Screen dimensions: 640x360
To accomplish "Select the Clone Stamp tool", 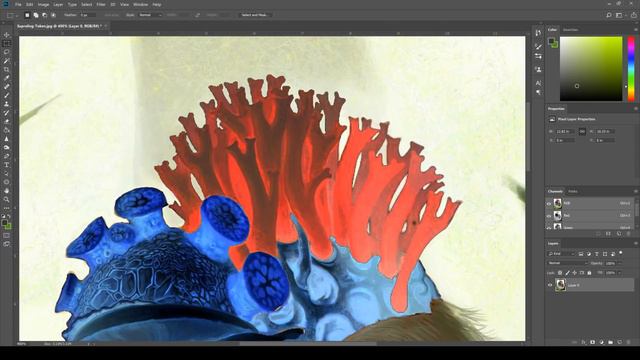I will coord(7,104).
